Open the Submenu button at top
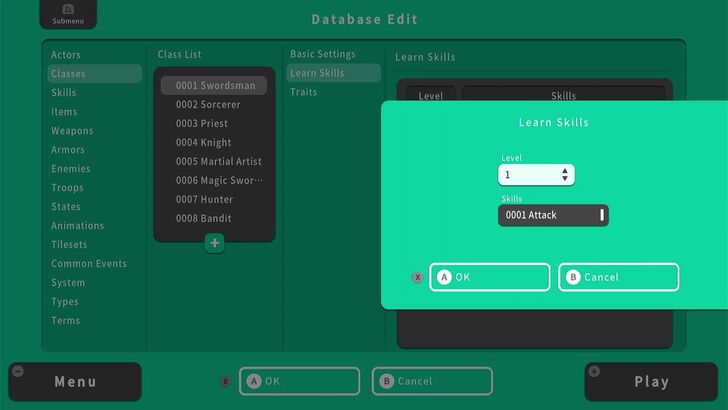This screenshot has width=728, height=410. pos(68,14)
